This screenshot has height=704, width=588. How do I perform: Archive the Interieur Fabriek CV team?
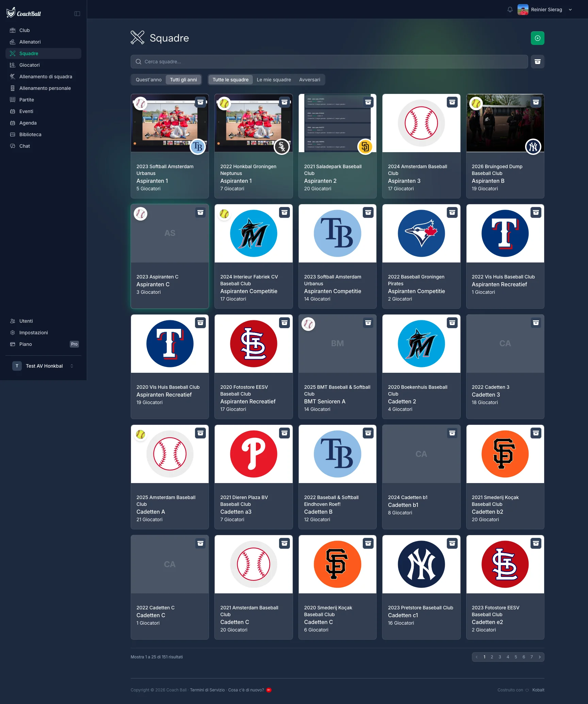[284, 212]
